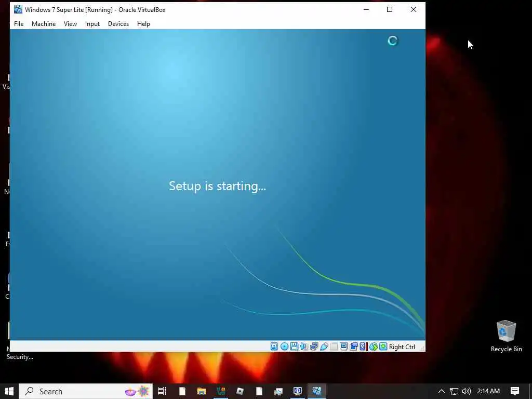Open the Roblox taskbar icon

pyautogui.click(x=240, y=391)
